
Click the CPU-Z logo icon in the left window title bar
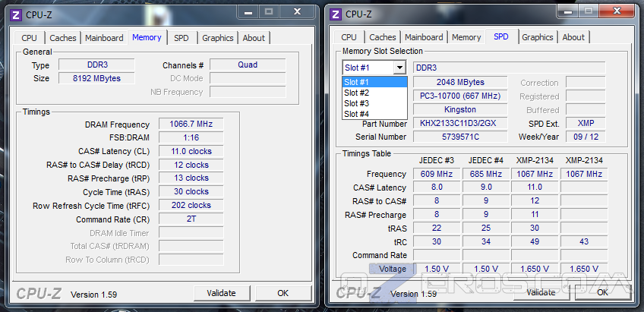pyautogui.click(x=17, y=14)
